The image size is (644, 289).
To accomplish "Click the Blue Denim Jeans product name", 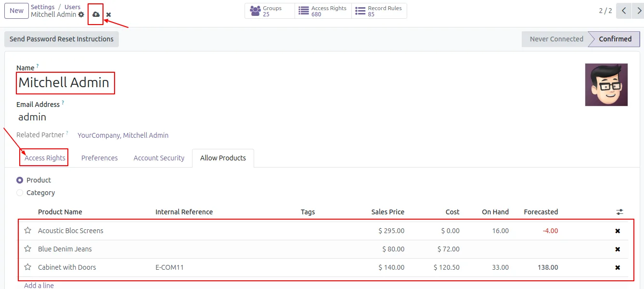I will [x=65, y=249].
